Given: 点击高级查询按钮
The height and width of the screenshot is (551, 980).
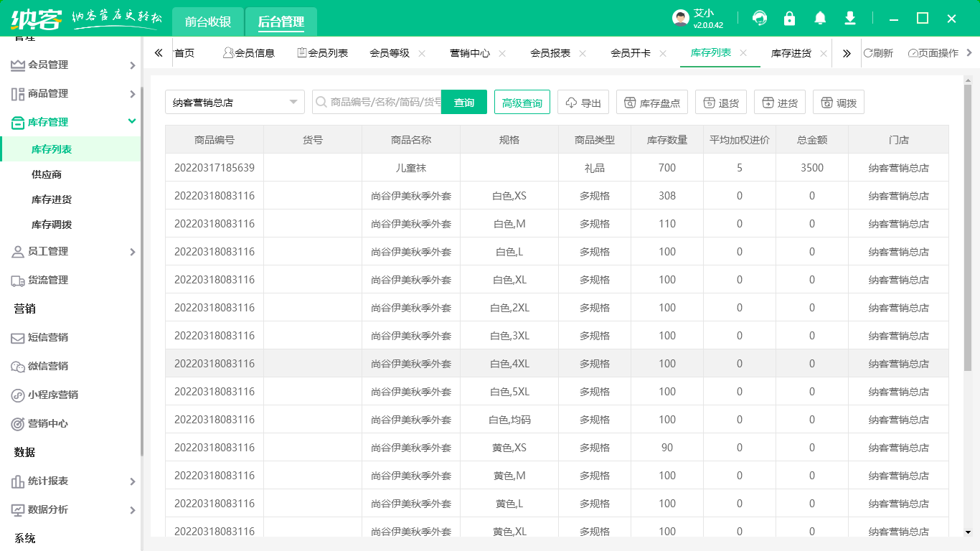Looking at the screenshot, I should click(522, 102).
